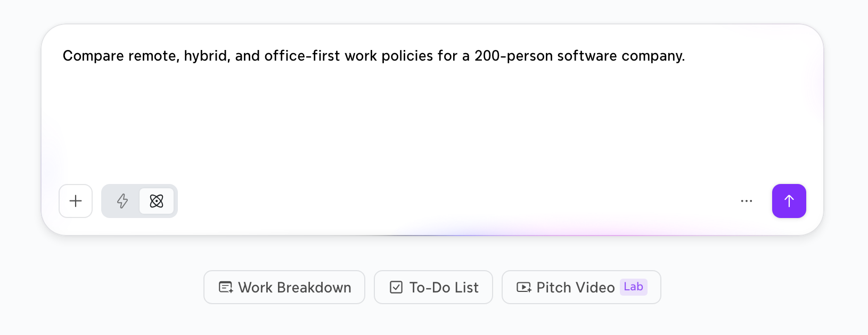The height and width of the screenshot is (335, 868).
Task: Click the Work Breakdown suggestion chip
Action: (284, 287)
